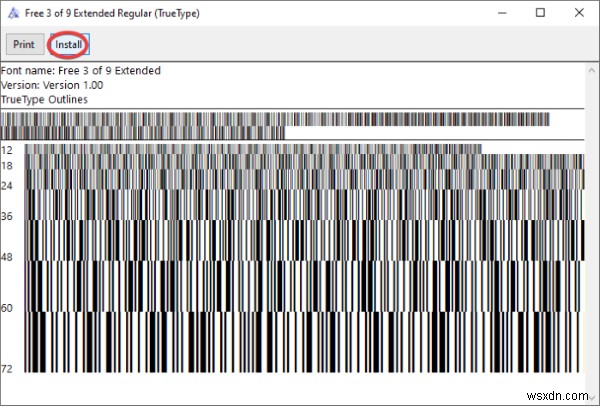Click the font viewer app icon in title bar
Screen dimensions: 600x406
[x=13, y=13]
